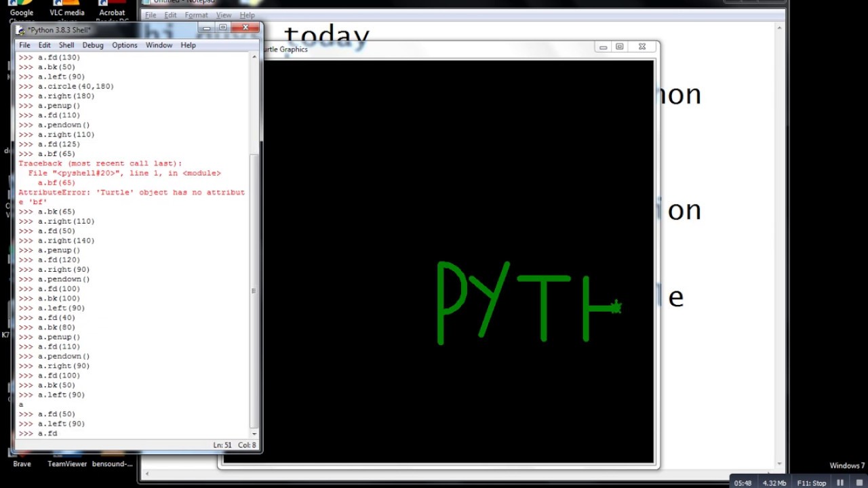The image size is (868, 488).
Task: Open the Notepad File menu
Action: (151, 15)
